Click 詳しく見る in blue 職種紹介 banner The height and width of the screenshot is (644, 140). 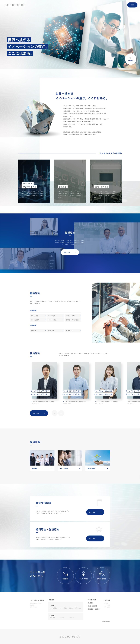pyautogui.click(x=70, y=252)
